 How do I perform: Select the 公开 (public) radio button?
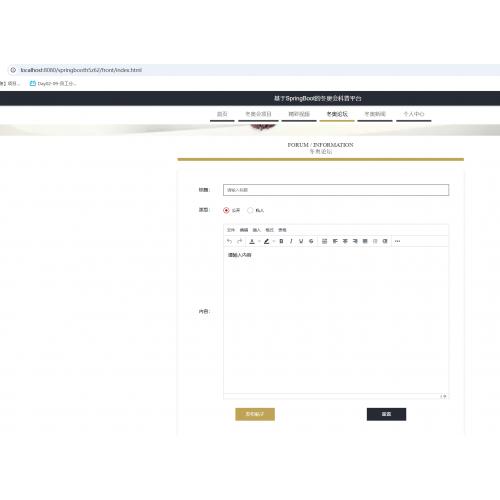pyautogui.click(x=226, y=210)
